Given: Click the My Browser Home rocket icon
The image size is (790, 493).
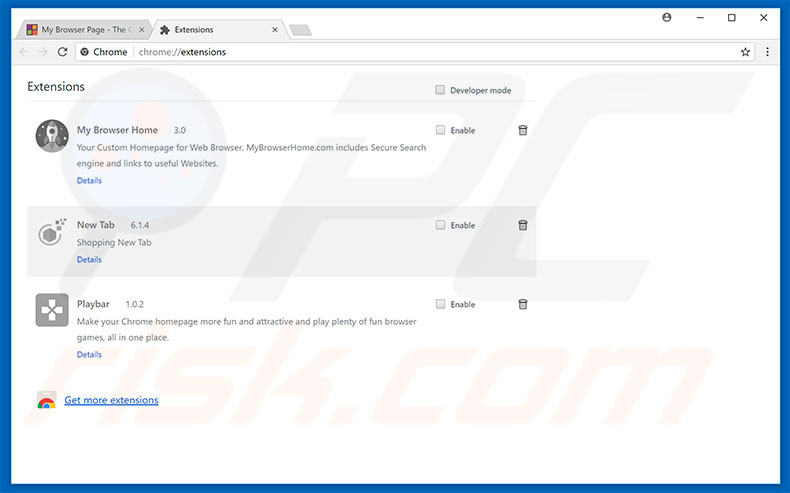Looking at the screenshot, I should pyautogui.click(x=52, y=136).
